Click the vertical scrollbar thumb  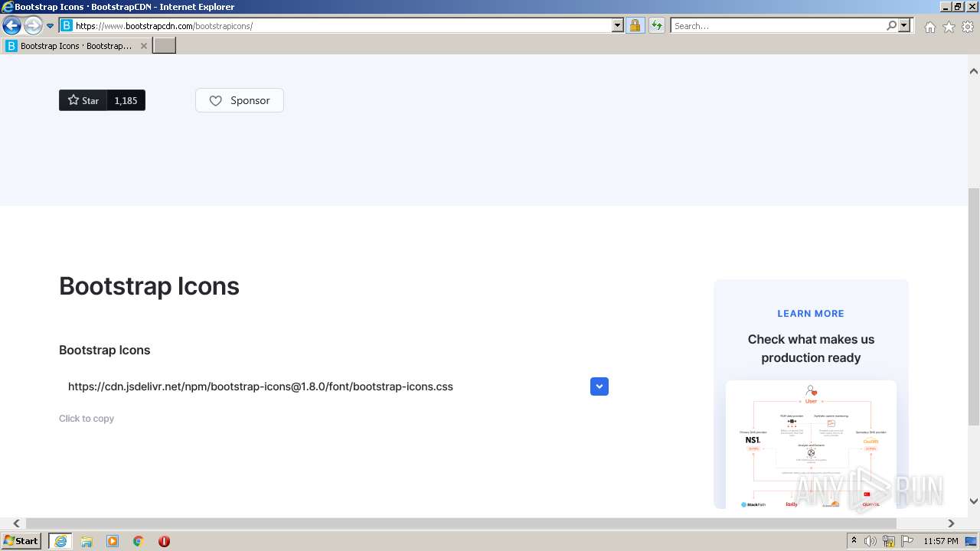point(974,307)
